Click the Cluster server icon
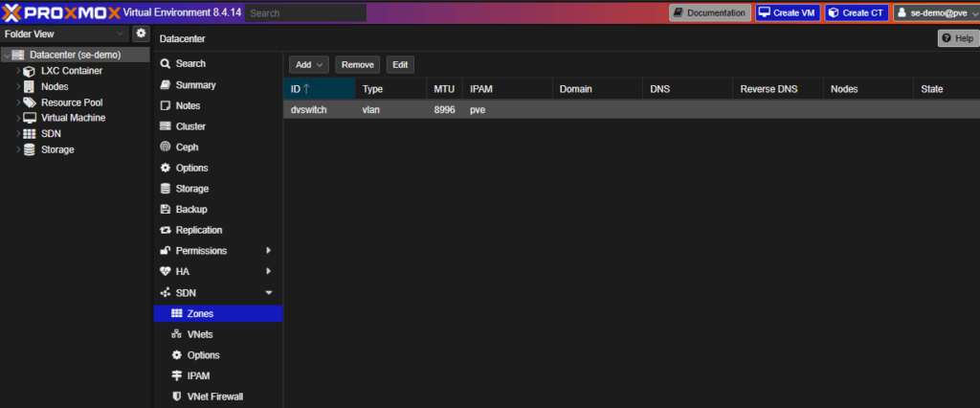Screen dimensions: 980x408 coord(165,126)
